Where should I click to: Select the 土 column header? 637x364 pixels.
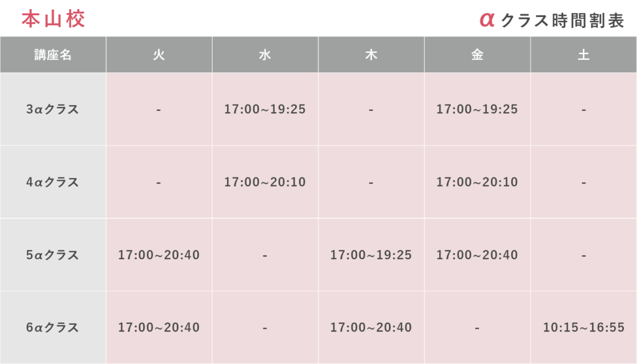(584, 55)
